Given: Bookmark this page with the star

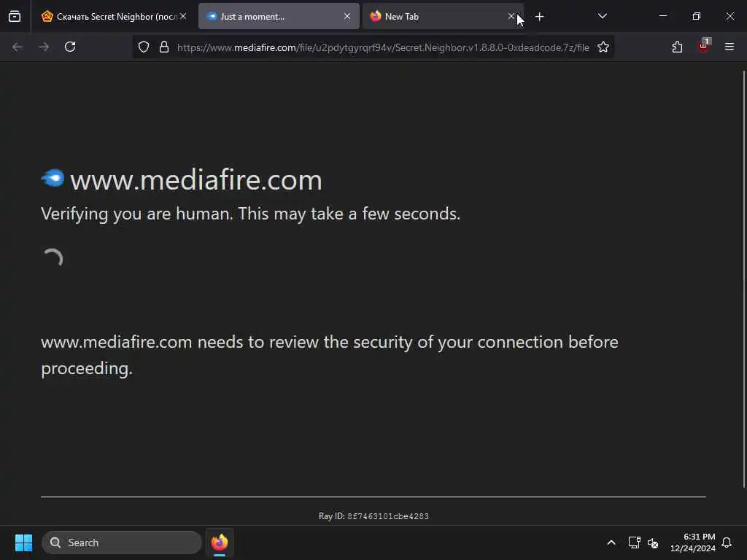Looking at the screenshot, I should [x=603, y=47].
